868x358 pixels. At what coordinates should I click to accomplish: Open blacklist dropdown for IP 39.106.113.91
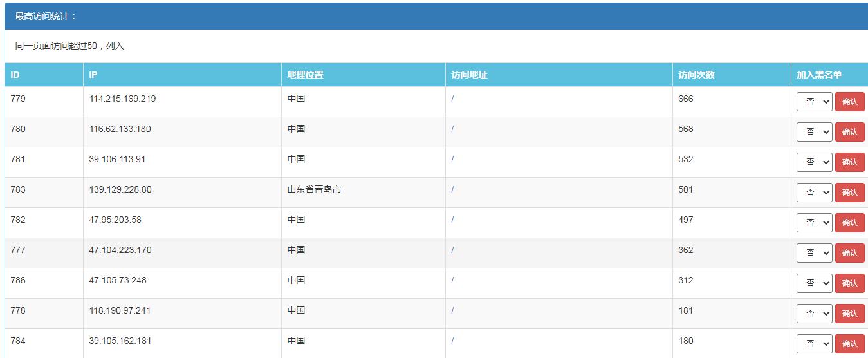[x=814, y=162]
